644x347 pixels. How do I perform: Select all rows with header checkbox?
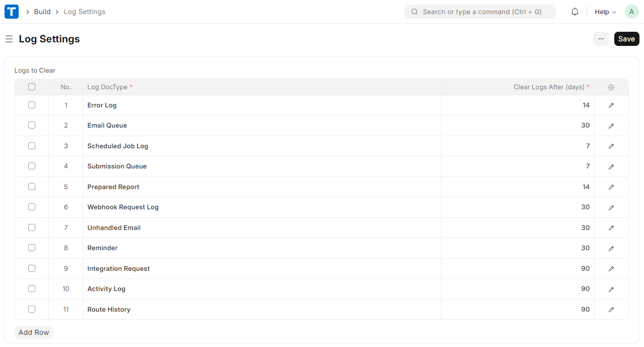click(x=32, y=87)
